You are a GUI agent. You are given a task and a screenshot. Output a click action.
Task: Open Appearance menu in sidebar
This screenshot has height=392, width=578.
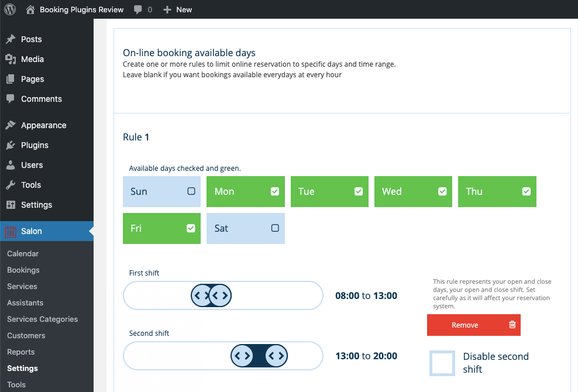click(47, 125)
